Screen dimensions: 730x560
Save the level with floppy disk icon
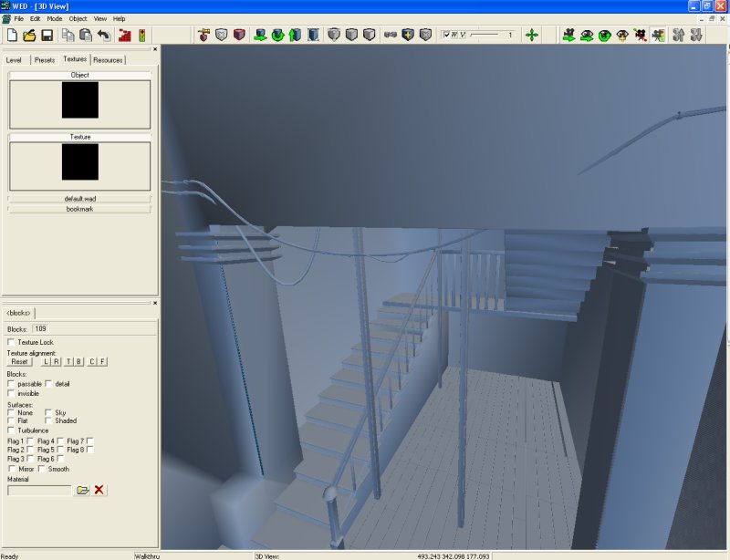[x=47, y=36]
